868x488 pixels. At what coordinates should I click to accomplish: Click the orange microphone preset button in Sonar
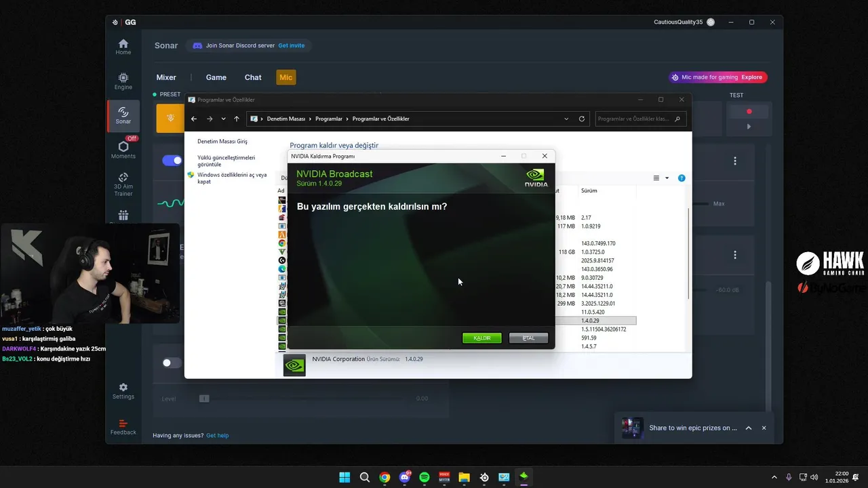pos(170,118)
